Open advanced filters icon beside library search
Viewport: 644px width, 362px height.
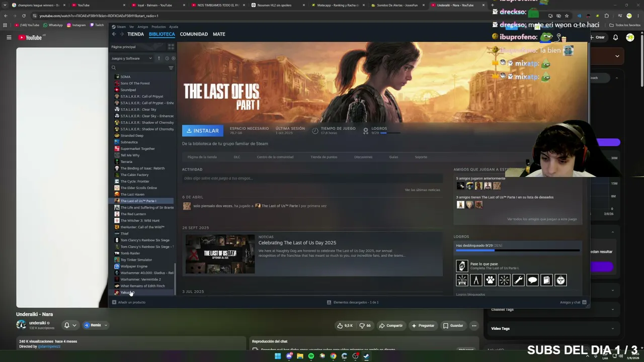[171, 68]
